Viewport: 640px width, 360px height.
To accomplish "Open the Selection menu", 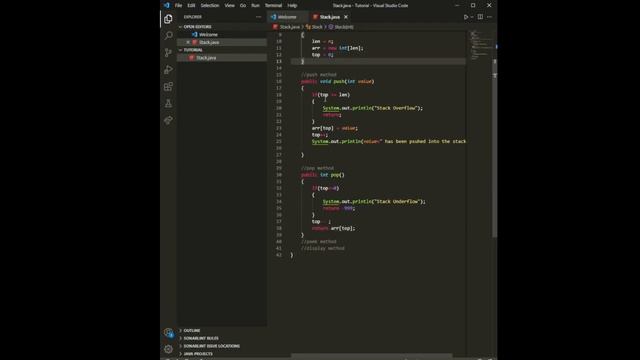I will (209, 5).
